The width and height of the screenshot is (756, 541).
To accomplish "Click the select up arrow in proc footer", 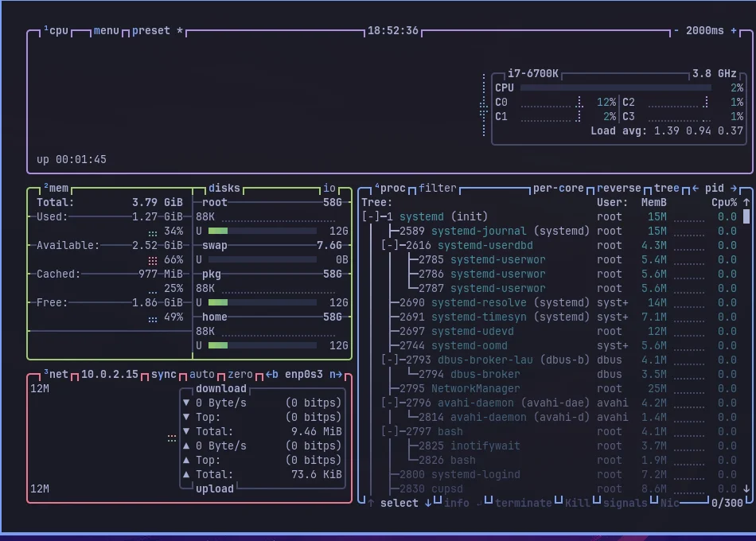I will tap(371, 504).
